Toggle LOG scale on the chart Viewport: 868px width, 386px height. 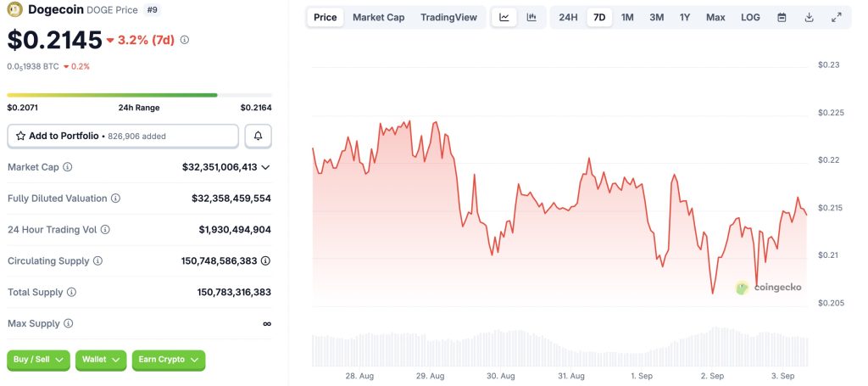(750, 17)
